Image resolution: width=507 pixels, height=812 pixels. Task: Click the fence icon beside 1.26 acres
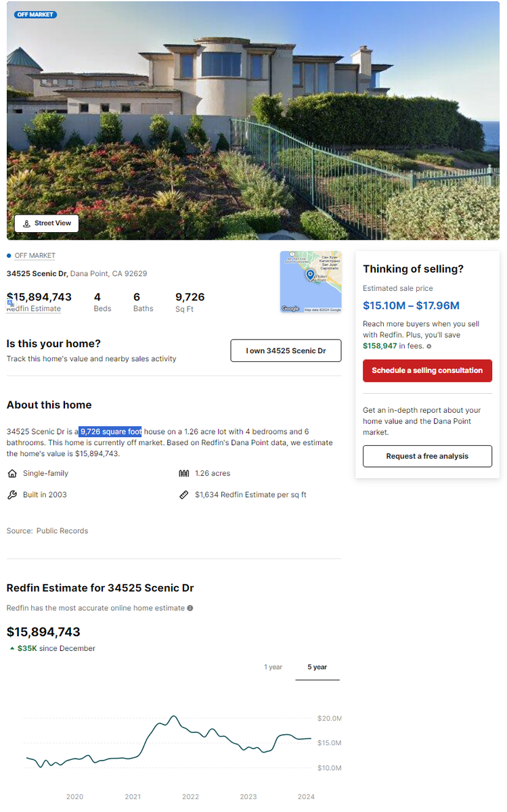point(183,474)
